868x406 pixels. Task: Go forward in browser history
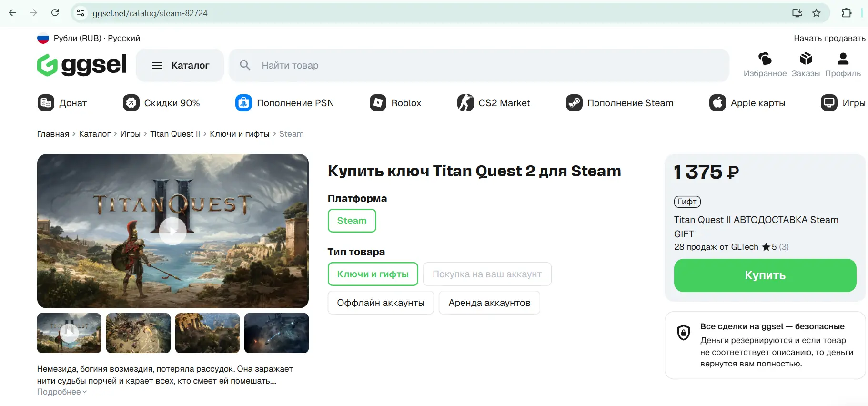coord(33,13)
